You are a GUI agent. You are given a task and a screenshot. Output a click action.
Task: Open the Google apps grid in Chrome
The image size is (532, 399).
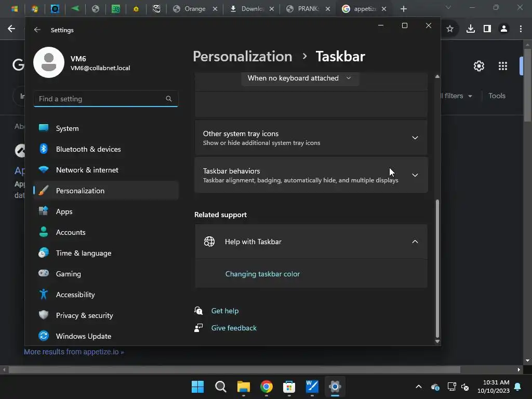click(503, 66)
